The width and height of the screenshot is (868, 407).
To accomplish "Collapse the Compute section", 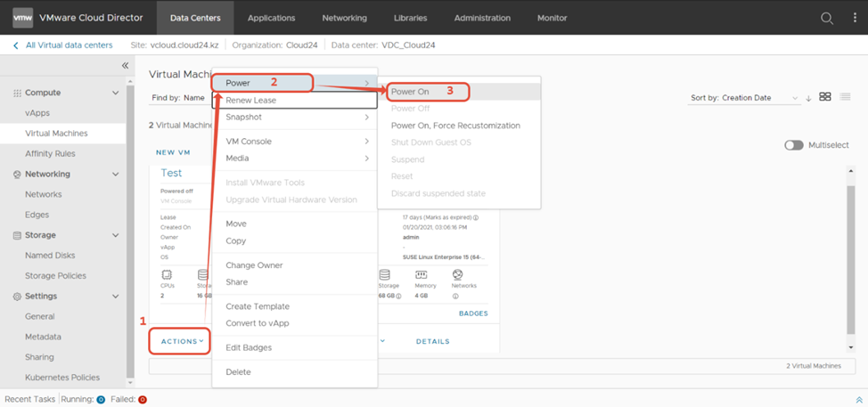I will [115, 93].
